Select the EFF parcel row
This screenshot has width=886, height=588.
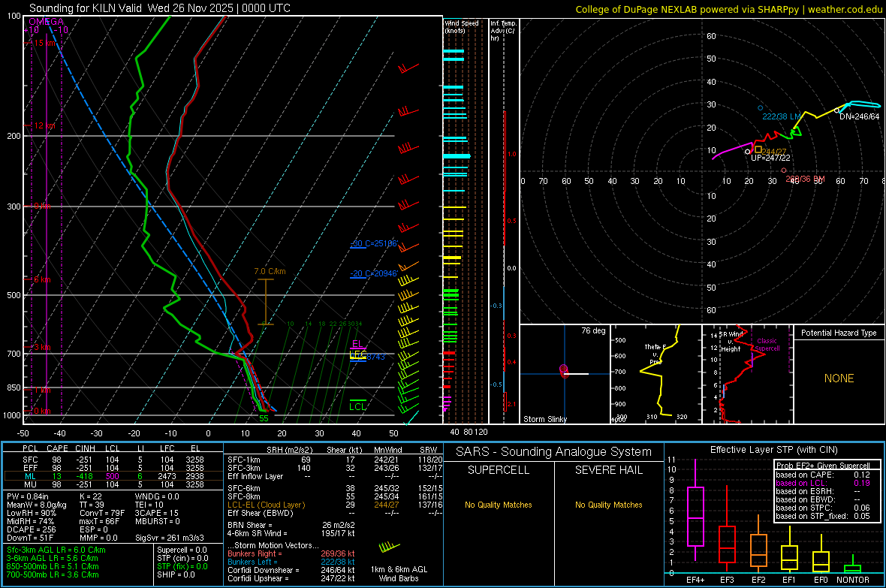113,468
